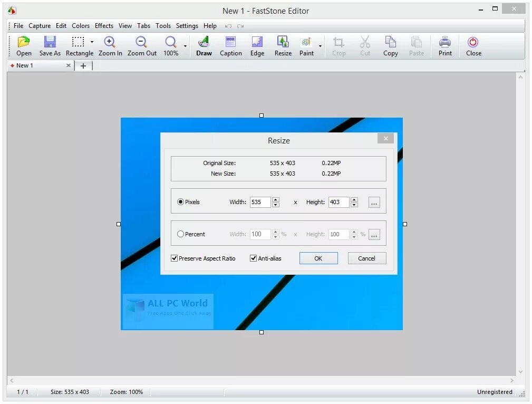This screenshot has width=532, height=404.
Task: Open the Effects menu
Action: point(104,26)
